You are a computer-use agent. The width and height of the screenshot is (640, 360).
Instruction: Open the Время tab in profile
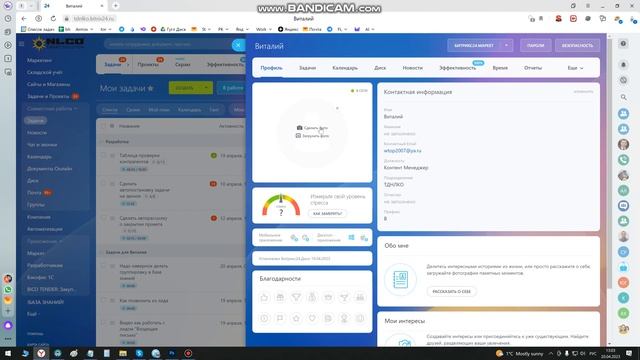[500, 68]
